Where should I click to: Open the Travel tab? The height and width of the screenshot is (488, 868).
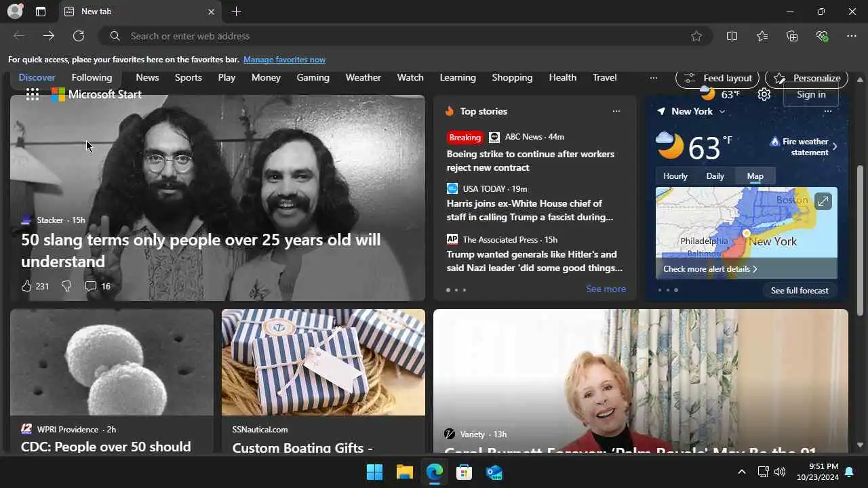tap(604, 77)
